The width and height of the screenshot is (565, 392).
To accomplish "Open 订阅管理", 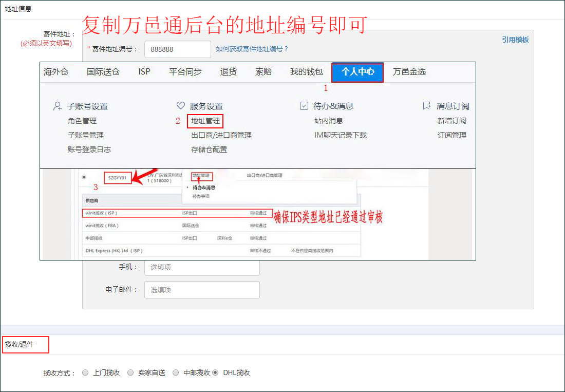I will tap(452, 135).
